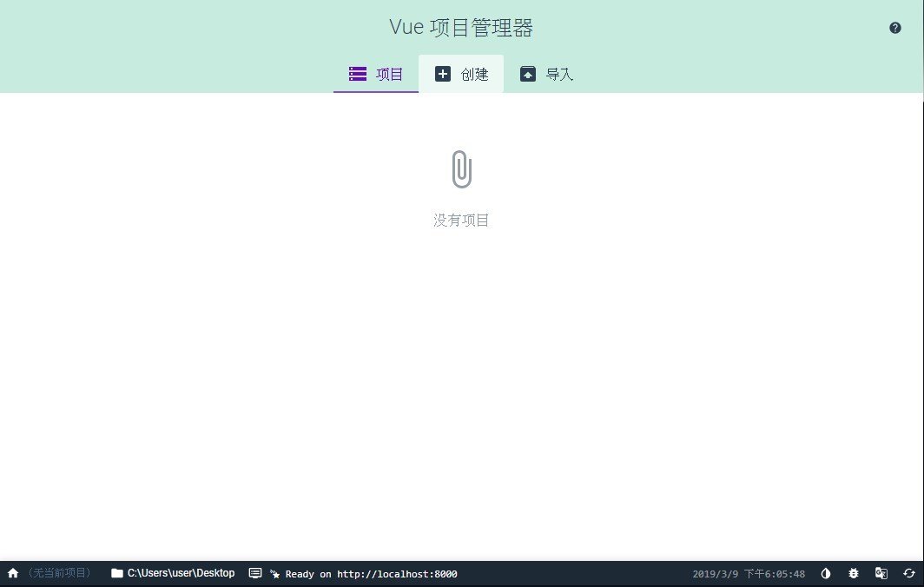Click the bug report icon

(x=854, y=573)
